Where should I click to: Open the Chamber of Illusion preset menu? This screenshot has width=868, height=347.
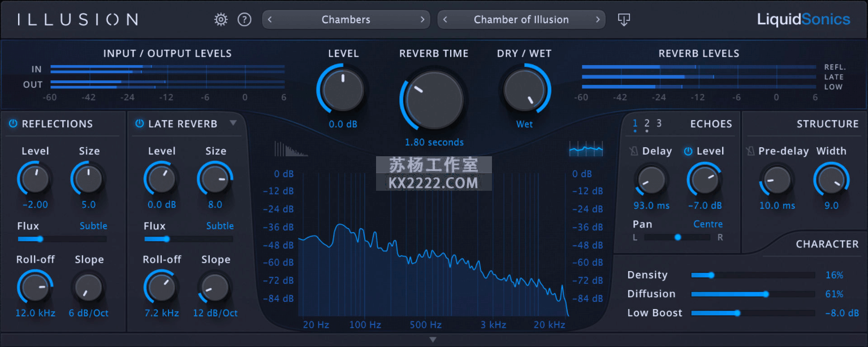click(521, 20)
